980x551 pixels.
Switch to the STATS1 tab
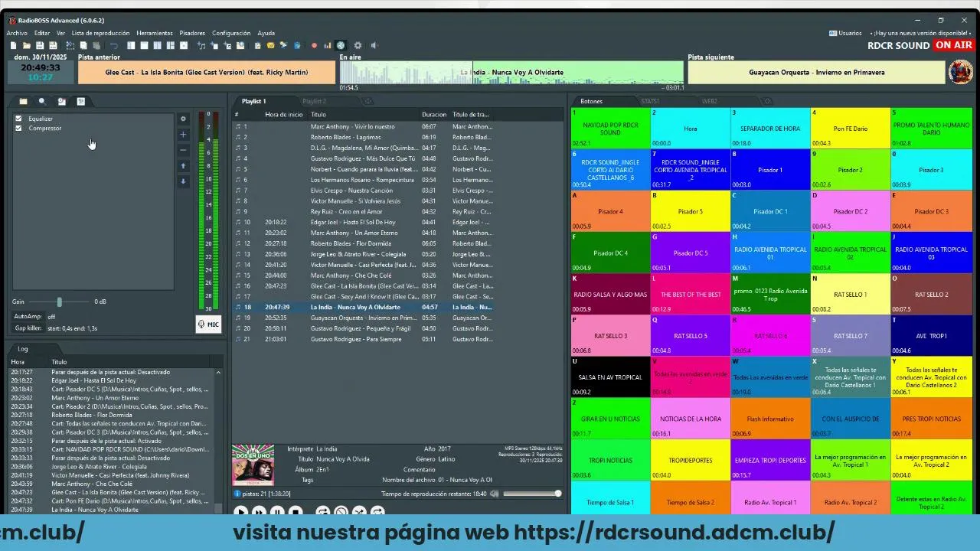650,101
